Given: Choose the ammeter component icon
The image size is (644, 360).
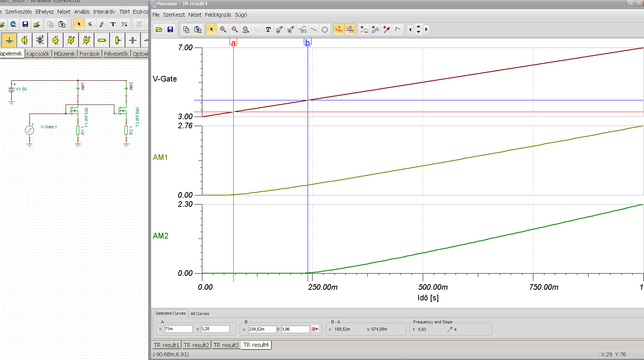Looking at the screenshot, I should pos(86,40).
